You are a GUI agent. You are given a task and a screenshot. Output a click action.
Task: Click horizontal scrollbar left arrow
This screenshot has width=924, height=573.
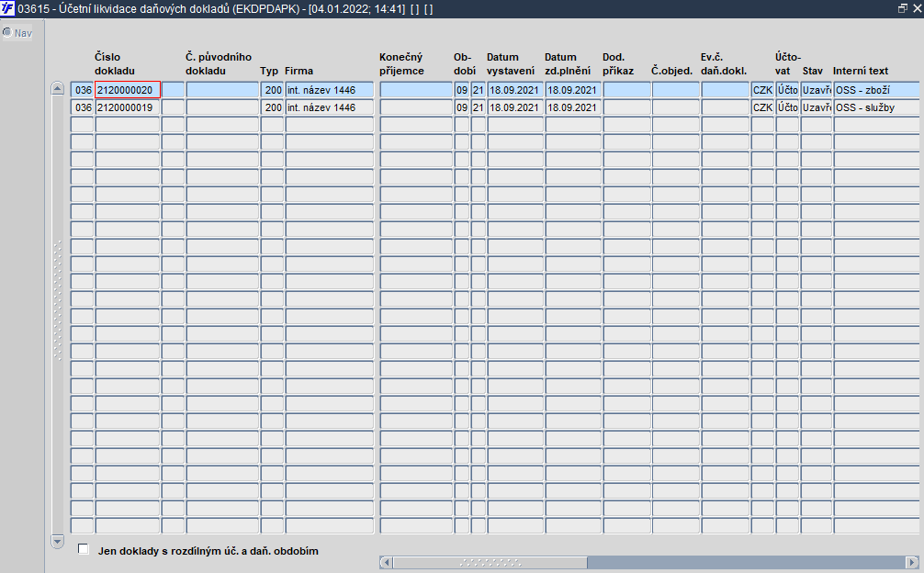coord(386,562)
